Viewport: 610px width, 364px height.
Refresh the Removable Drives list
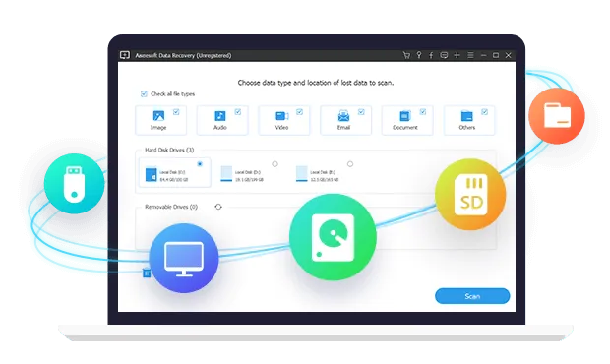pos(218,207)
